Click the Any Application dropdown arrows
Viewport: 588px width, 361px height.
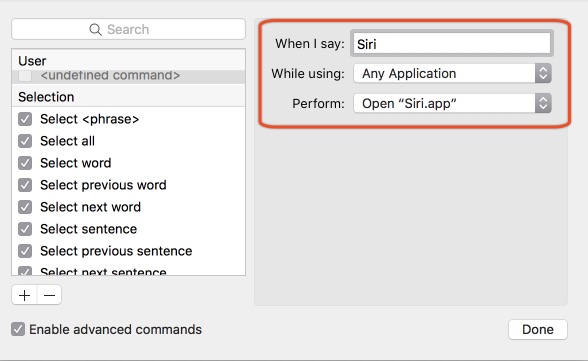pos(543,73)
